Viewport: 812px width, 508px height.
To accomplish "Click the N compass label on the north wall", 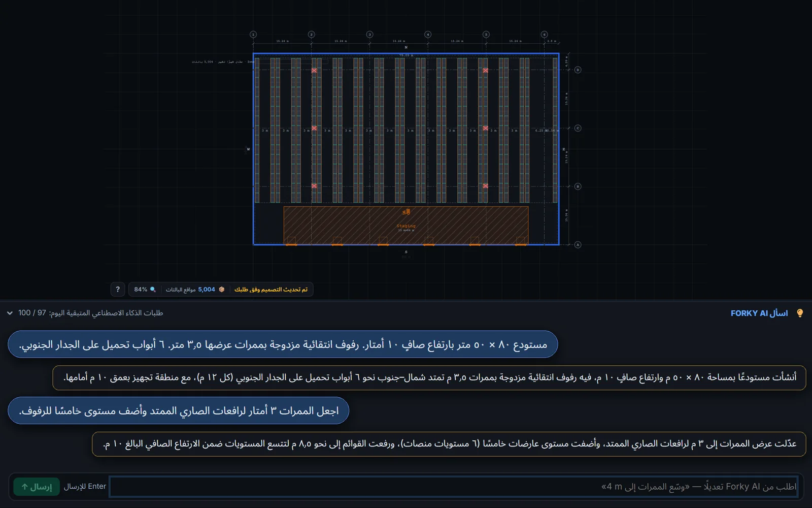I will point(406,47).
